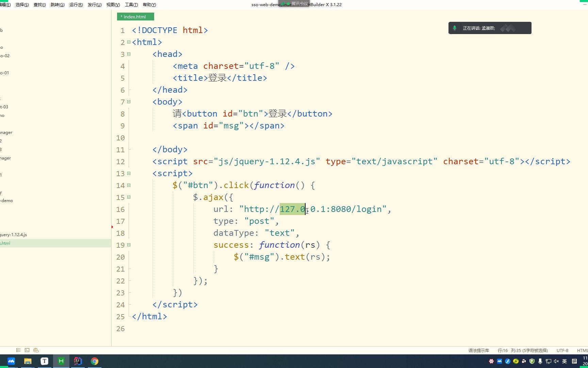Screen dimensions: 588x368
Task: Open the network tray icon
Action: pyautogui.click(x=548, y=361)
